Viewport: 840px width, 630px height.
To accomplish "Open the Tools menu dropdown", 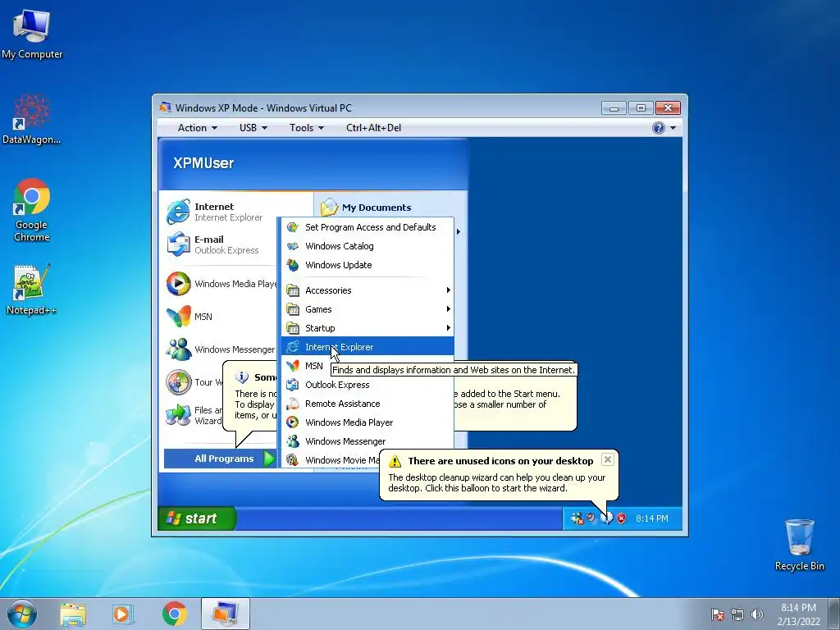I will (307, 127).
